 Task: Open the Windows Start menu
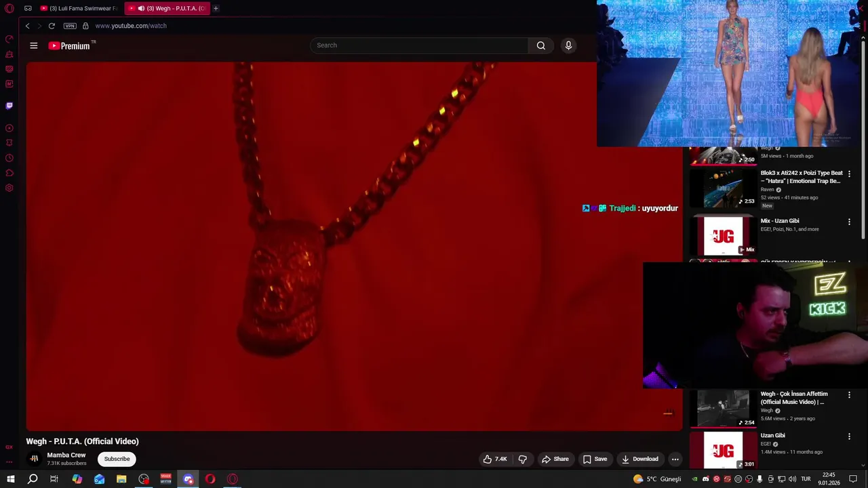tap(11, 479)
